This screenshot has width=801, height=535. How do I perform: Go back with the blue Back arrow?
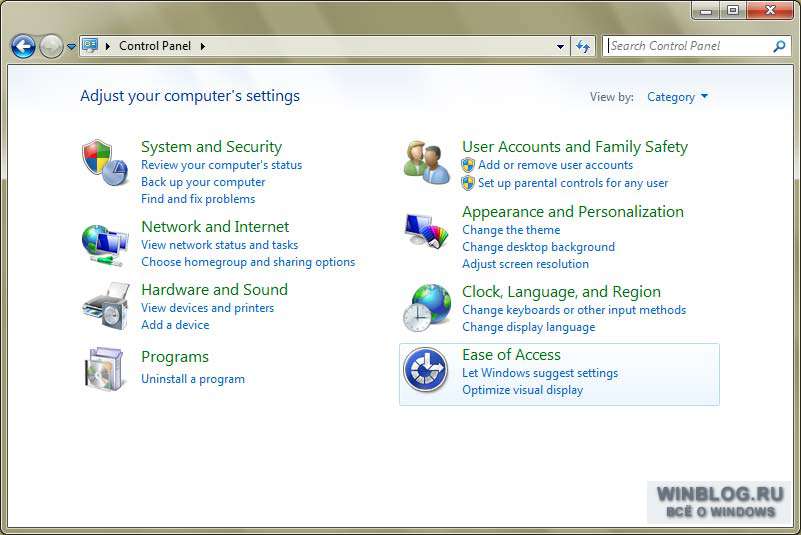23,46
